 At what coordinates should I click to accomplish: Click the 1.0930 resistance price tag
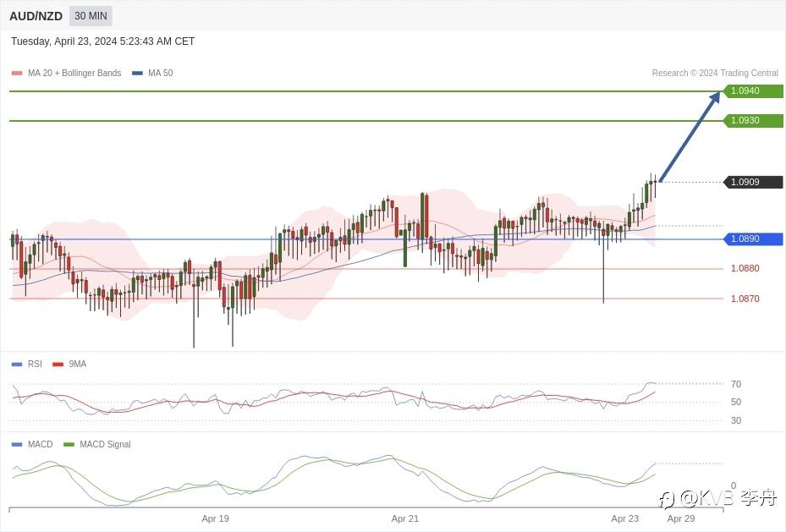click(753, 121)
